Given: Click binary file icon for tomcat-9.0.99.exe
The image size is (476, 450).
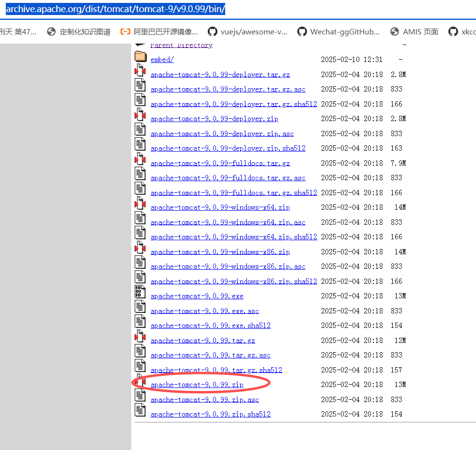Looking at the screenshot, I should click(140, 292).
